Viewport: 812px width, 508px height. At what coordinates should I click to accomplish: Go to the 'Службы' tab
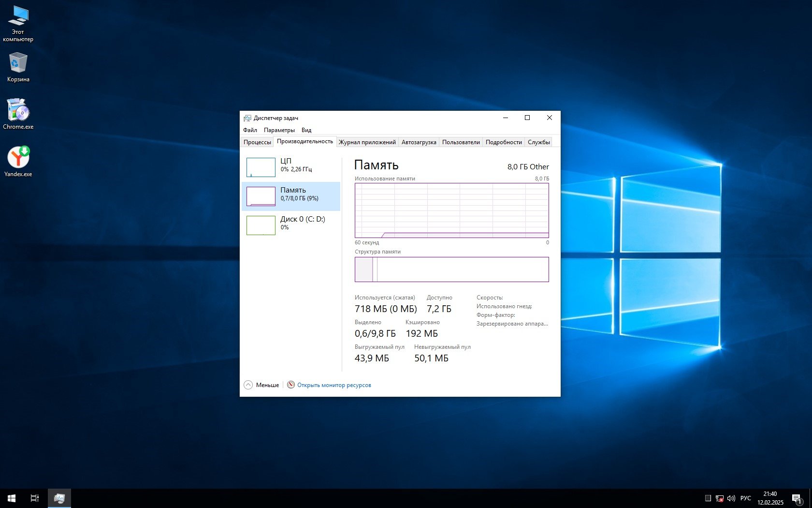(538, 142)
